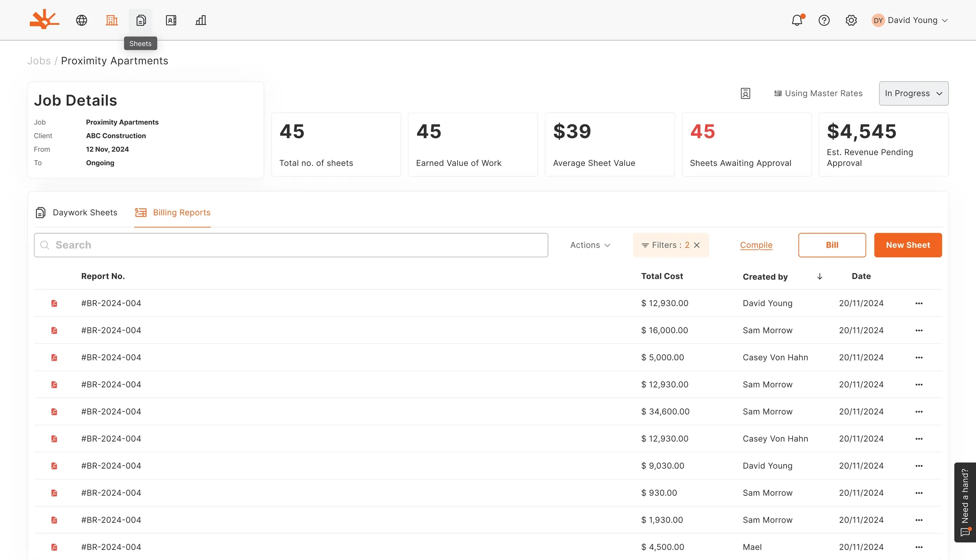Click the Sheets Awaiting Approval card
The width and height of the screenshot is (976, 560).
coord(746,145)
